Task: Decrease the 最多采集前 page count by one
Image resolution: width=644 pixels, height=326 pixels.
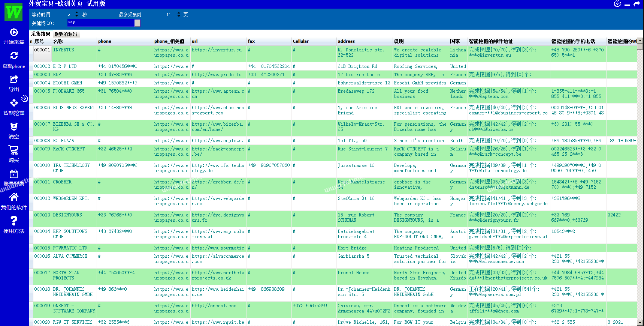Action: 179,16
